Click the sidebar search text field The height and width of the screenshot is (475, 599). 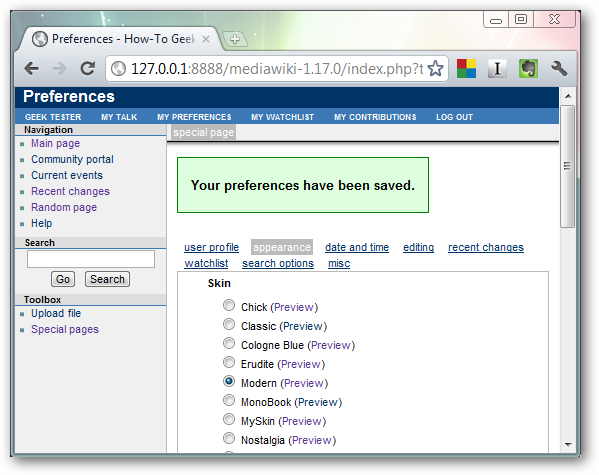(x=91, y=259)
